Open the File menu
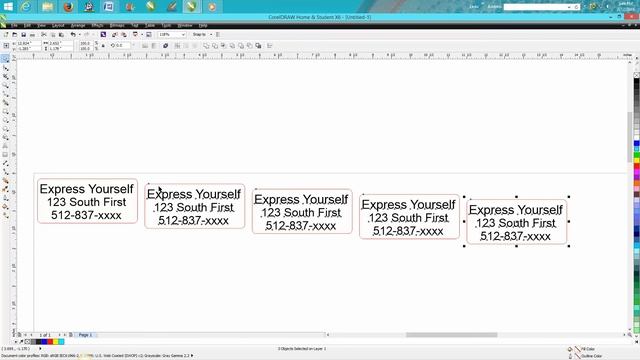640x360 pixels. click(x=14, y=25)
